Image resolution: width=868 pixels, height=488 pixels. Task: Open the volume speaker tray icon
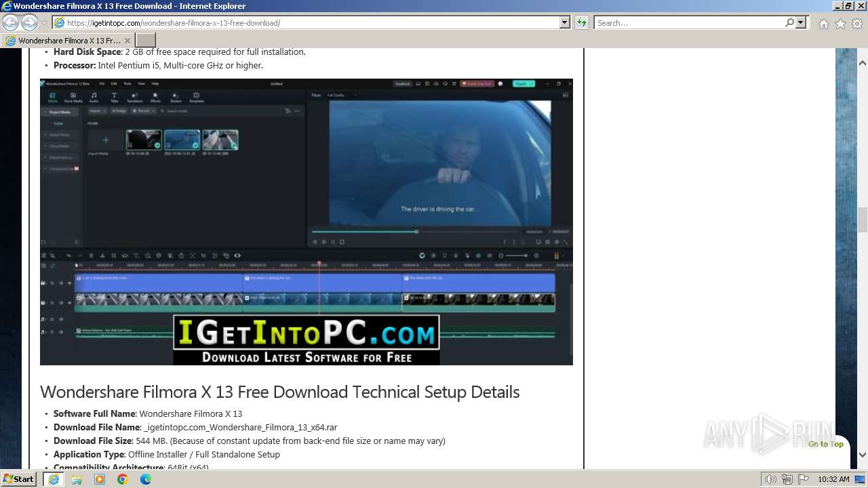pos(771,479)
